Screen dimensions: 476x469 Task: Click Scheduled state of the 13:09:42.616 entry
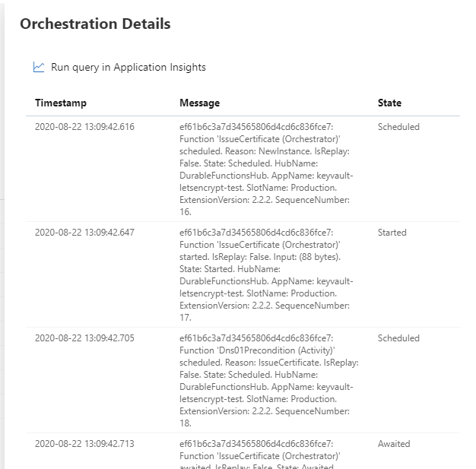(398, 127)
